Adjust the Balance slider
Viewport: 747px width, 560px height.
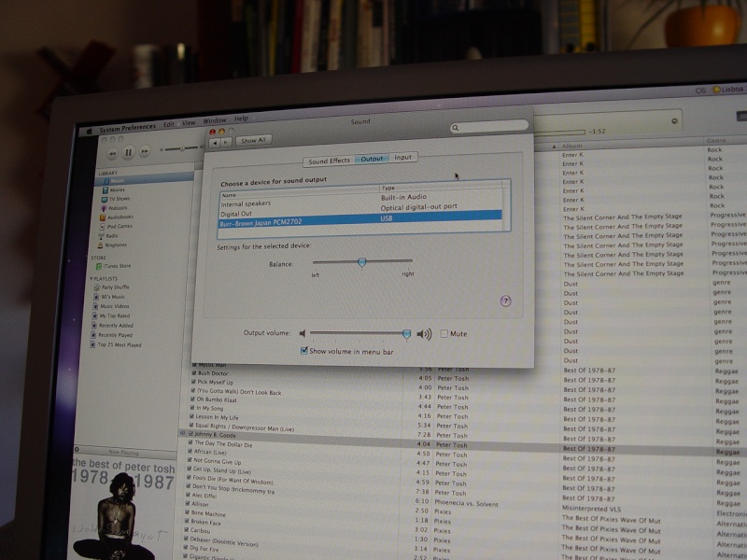(362, 262)
